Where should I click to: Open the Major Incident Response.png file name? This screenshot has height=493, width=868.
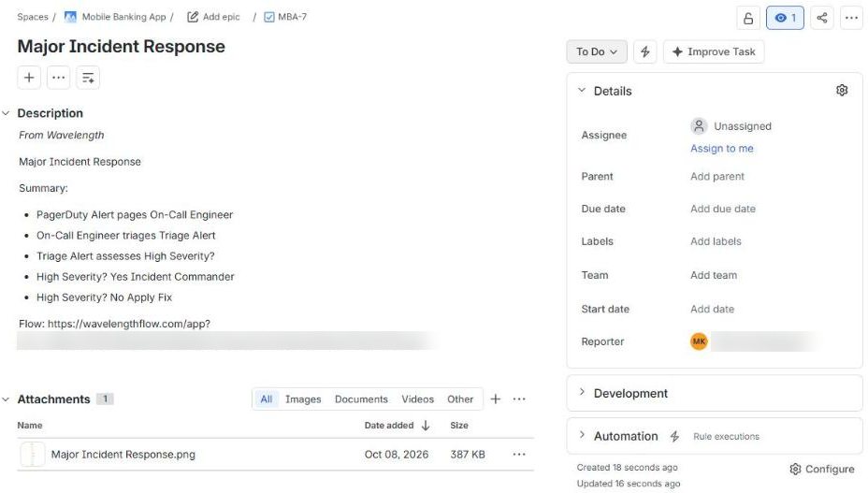click(x=123, y=455)
